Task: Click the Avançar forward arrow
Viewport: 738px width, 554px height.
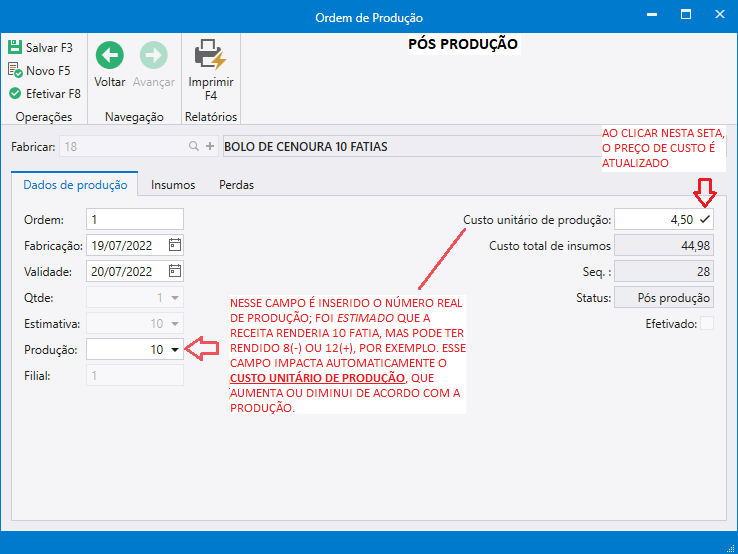Action: pyautogui.click(x=153, y=55)
